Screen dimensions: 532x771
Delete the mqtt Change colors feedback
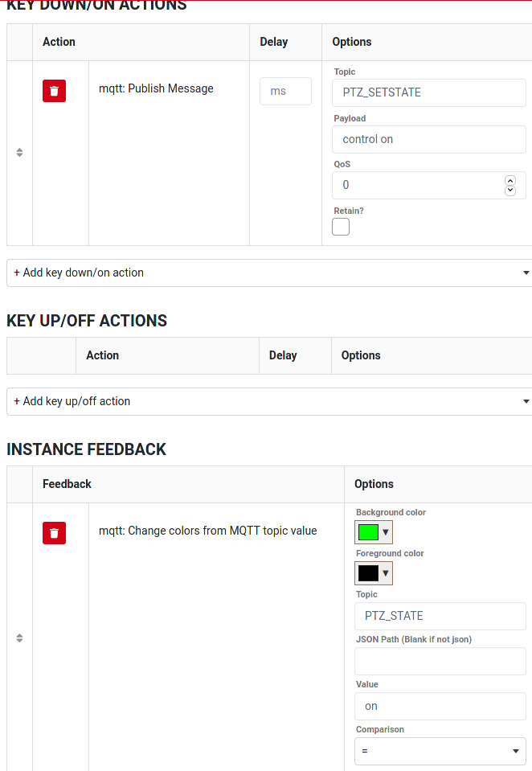(54, 533)
